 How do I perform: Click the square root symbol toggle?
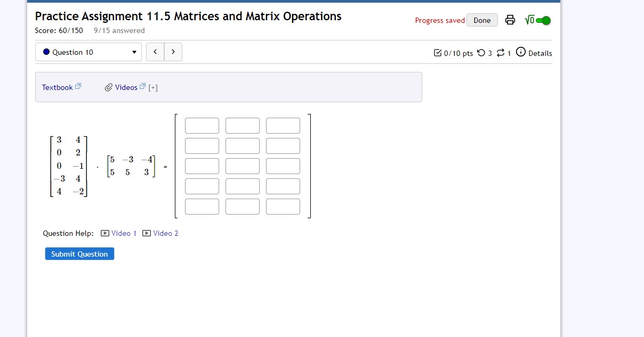pos(530,20)
